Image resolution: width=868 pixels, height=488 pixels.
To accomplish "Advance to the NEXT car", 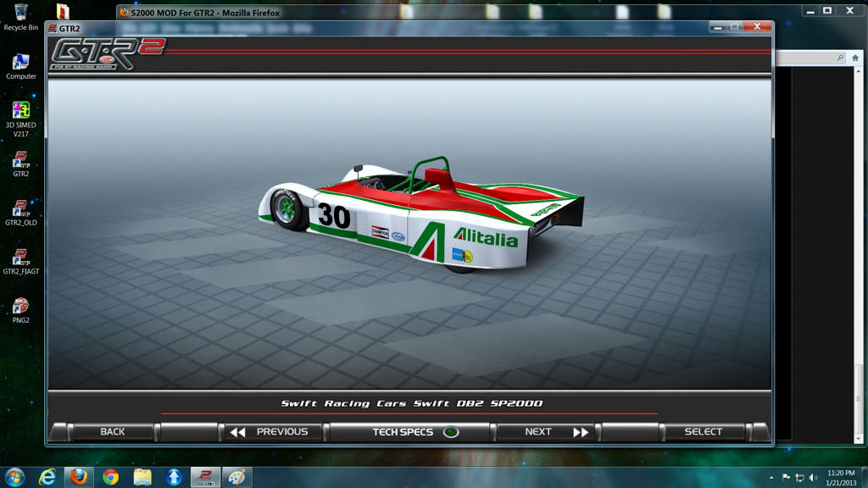I will [547, 431].
